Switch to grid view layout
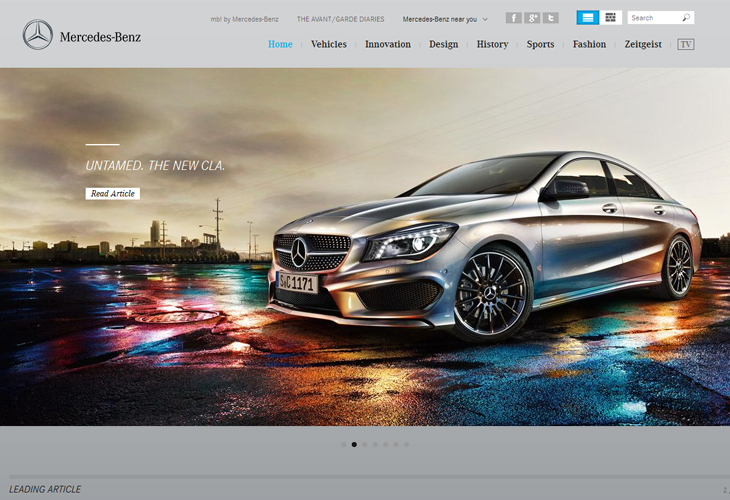 click(610, 18)
